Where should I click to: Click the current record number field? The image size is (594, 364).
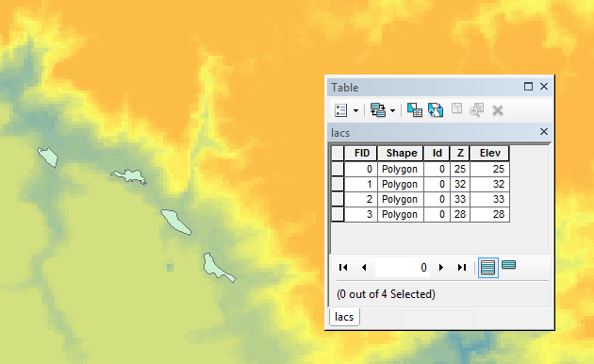403,268
